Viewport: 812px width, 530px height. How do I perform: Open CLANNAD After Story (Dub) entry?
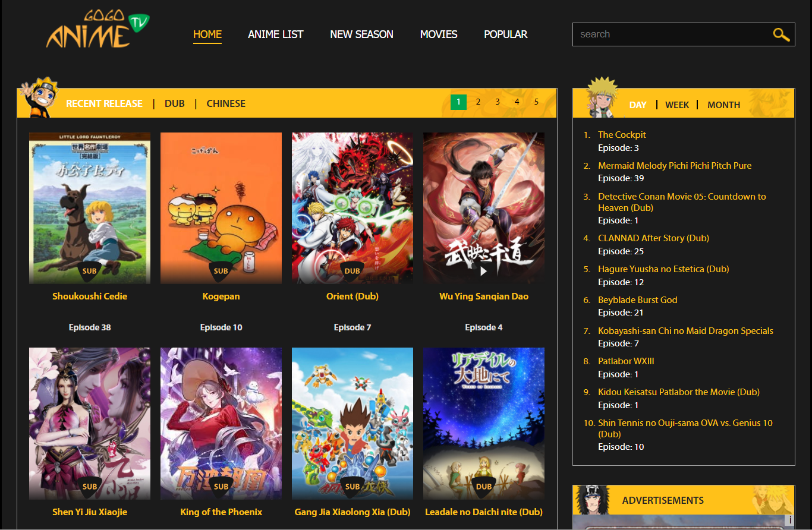[653, 238]
